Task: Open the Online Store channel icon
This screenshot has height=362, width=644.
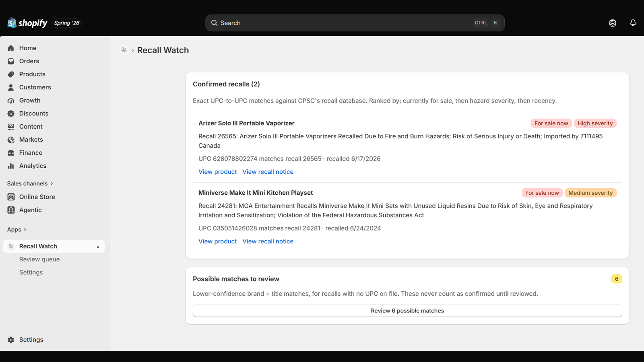Action: 11,197
